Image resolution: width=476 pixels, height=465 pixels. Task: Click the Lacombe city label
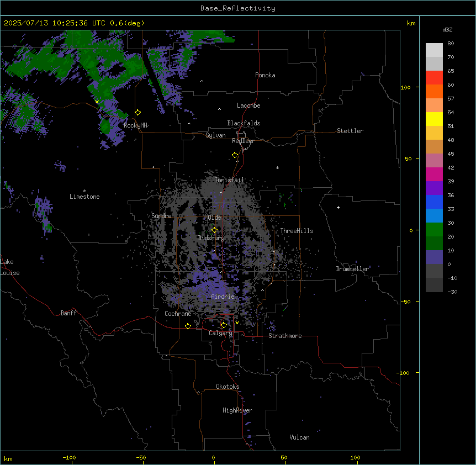[x=248, y=105]
